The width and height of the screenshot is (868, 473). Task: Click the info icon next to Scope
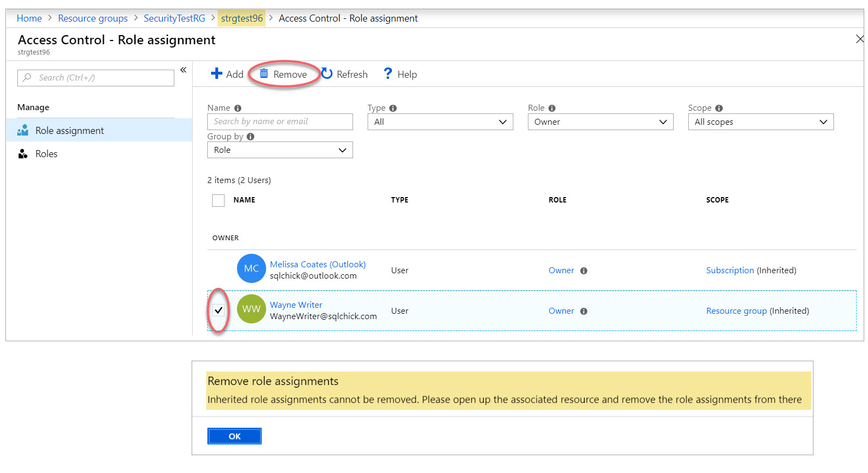719,108
